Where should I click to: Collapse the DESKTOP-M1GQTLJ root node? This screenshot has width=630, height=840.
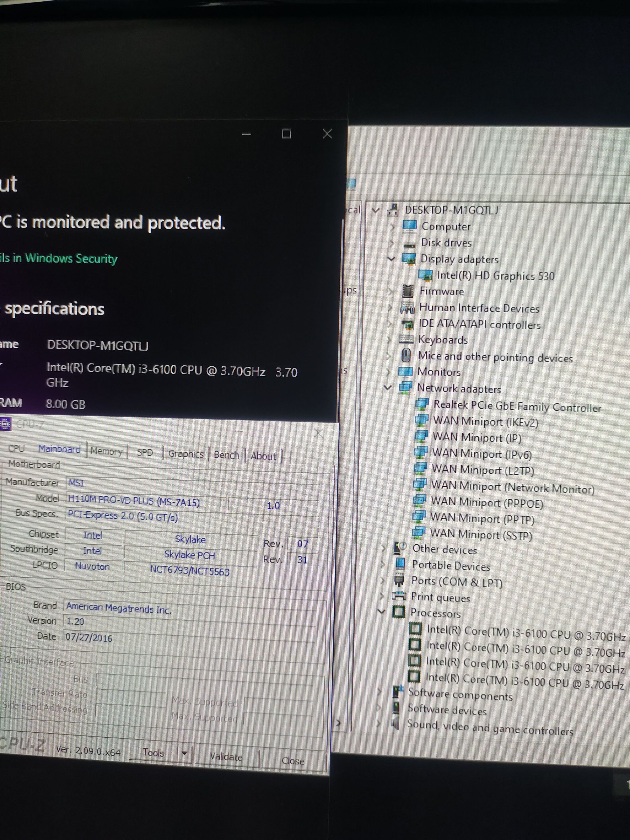coord(376,210)
